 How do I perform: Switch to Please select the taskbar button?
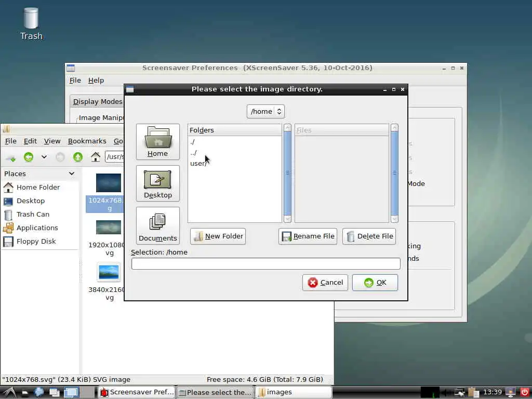pos(216,393)
